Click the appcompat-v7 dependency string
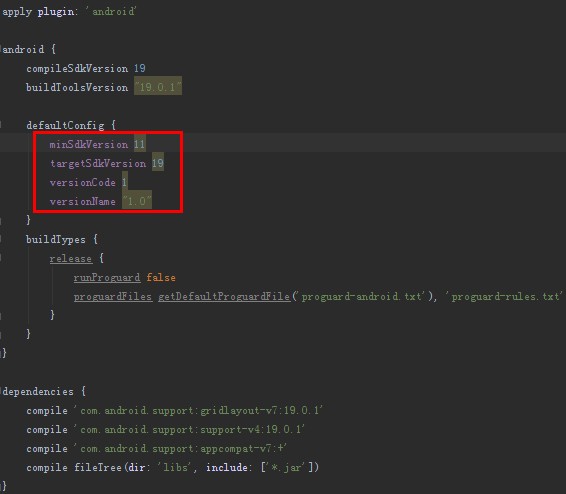 pos(180,449)
